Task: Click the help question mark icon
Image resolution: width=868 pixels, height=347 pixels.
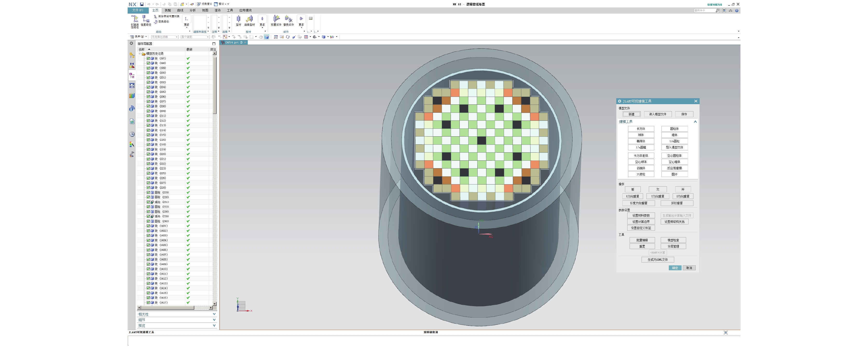Action: pyautogui.click(x=737, y=10)
